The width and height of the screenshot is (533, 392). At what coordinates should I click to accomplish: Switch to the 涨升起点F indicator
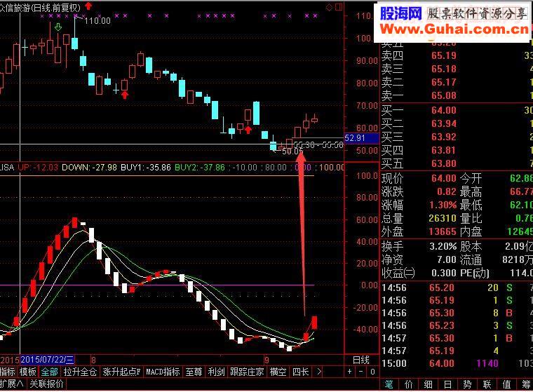point(121,372)
